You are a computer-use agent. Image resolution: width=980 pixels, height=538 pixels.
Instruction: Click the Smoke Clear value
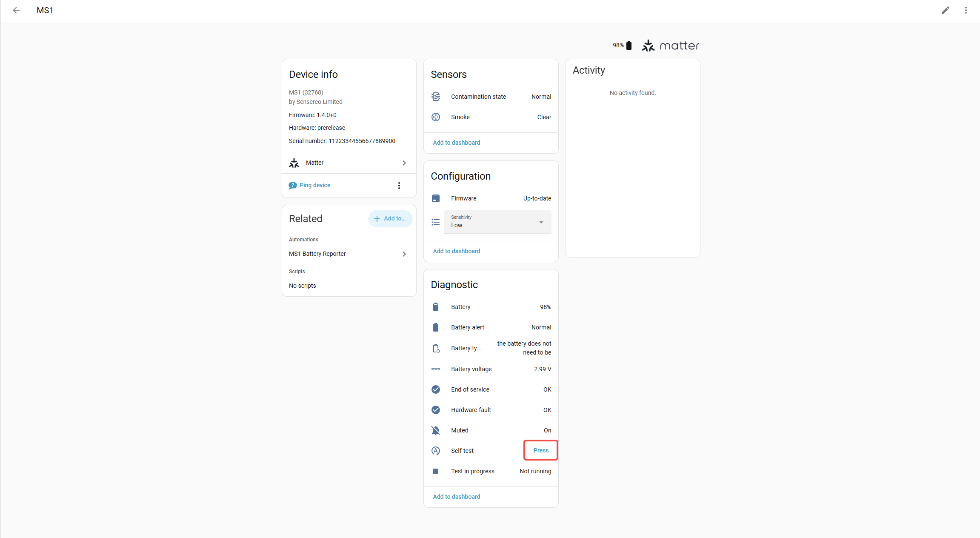pos(544,117)
